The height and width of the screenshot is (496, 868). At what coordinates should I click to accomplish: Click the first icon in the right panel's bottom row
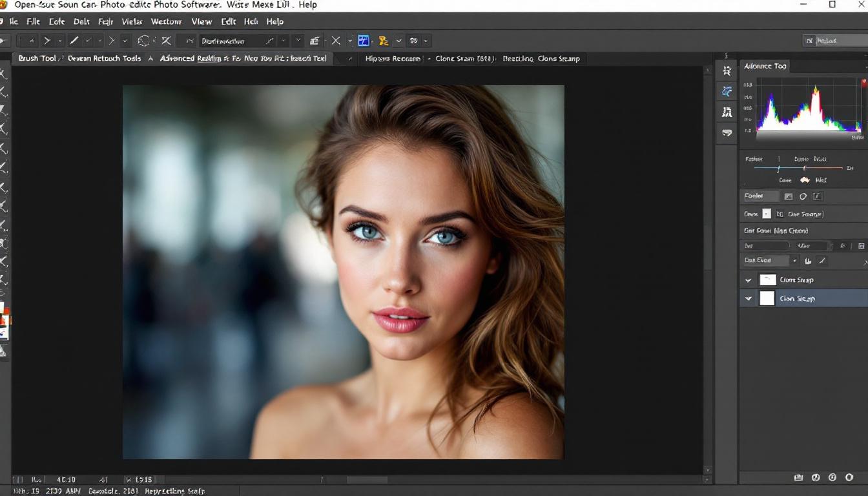pyautogui.click(x=799, y=478)
